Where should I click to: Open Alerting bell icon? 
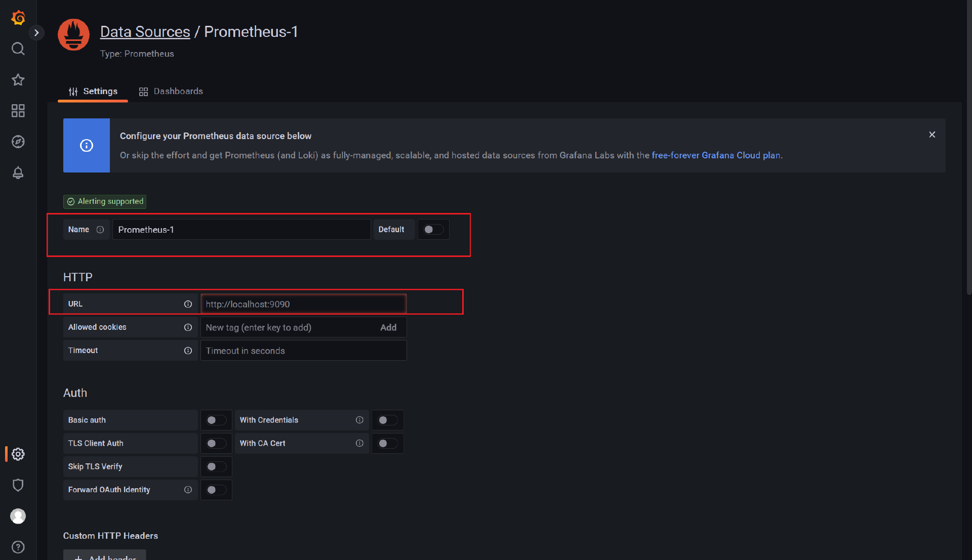(18, 173)
